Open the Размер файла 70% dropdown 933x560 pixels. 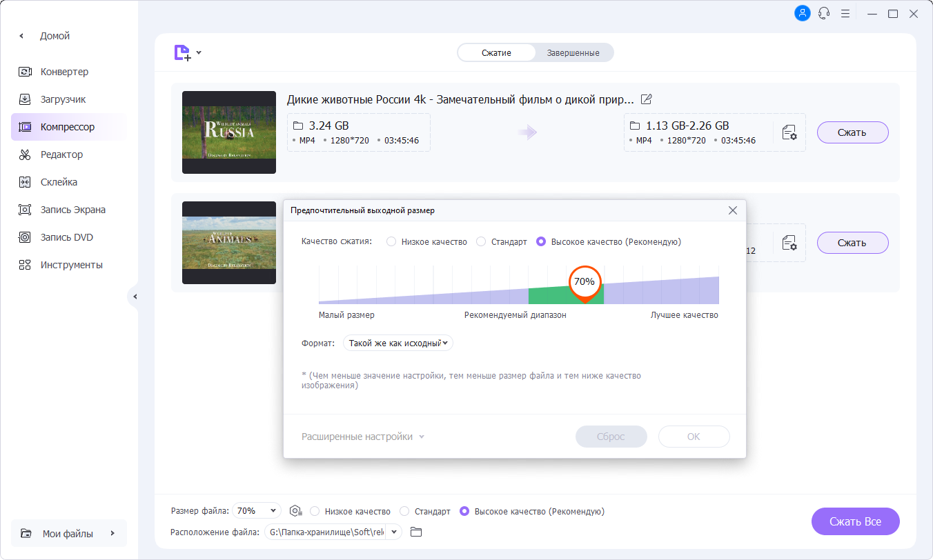(257, 511)
